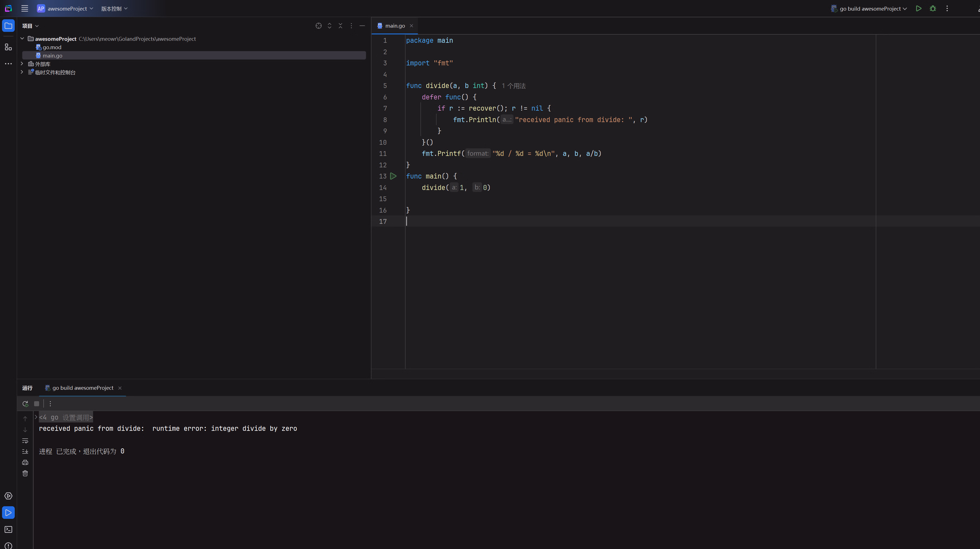This screenshot has width=980, height=549.
Task: Expand the 外部库 node
Action: (x=22, y=64)
